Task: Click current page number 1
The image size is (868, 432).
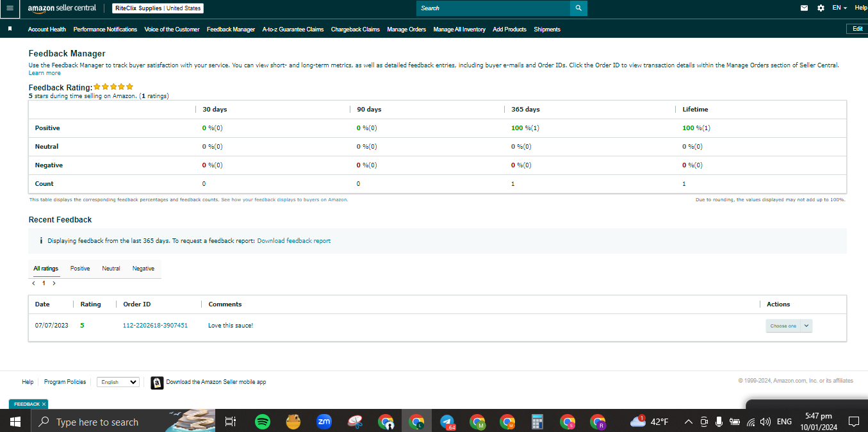Action: pyautogui.click(x=44, y=283)
